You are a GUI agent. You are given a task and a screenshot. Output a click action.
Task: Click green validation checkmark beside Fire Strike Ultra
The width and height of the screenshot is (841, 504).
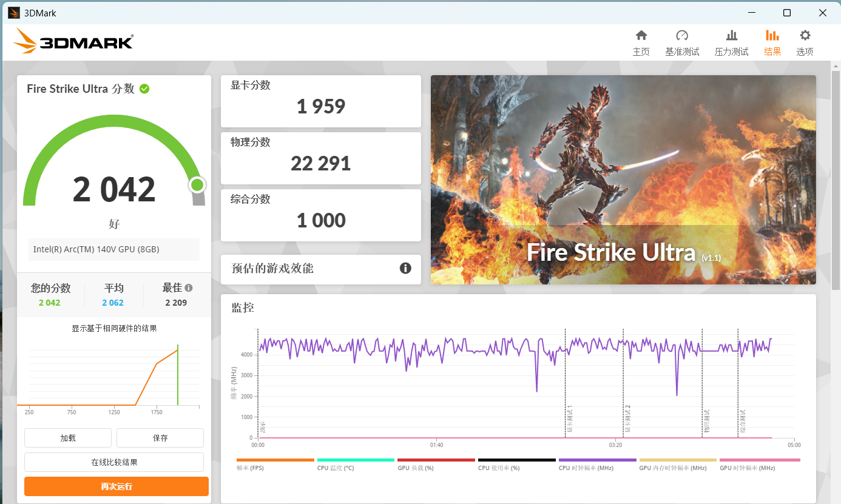coord(144,89)
